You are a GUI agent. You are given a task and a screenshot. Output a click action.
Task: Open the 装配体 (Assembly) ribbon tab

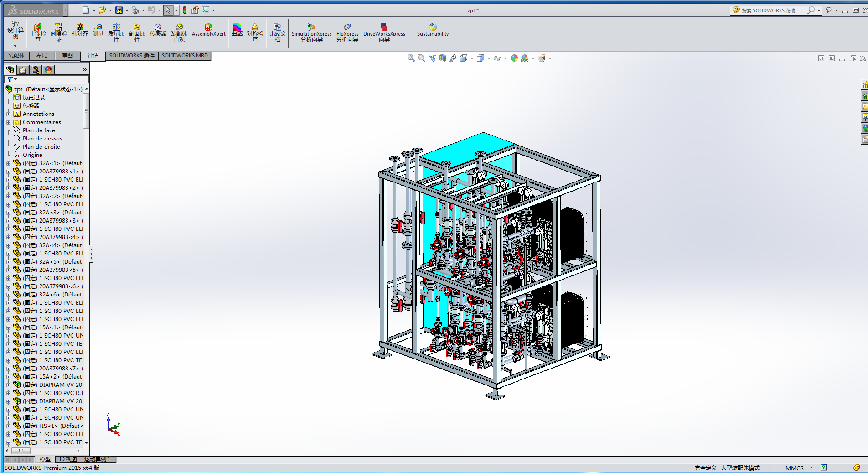16,56
